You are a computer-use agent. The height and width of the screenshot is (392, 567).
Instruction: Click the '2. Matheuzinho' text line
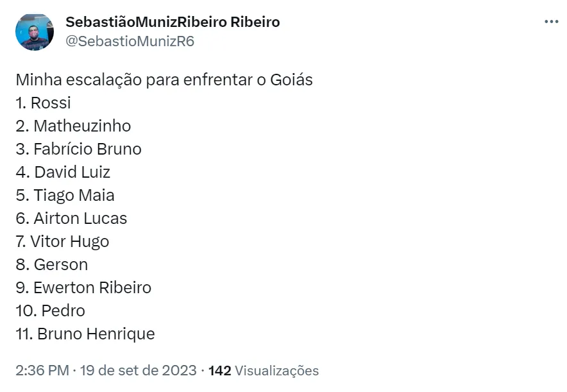(73, 126)
